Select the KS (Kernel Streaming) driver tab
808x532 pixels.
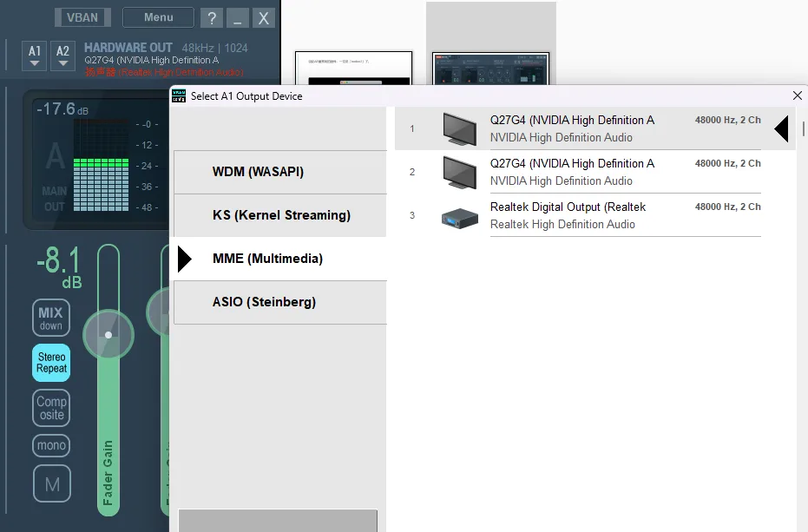[280, 215]
